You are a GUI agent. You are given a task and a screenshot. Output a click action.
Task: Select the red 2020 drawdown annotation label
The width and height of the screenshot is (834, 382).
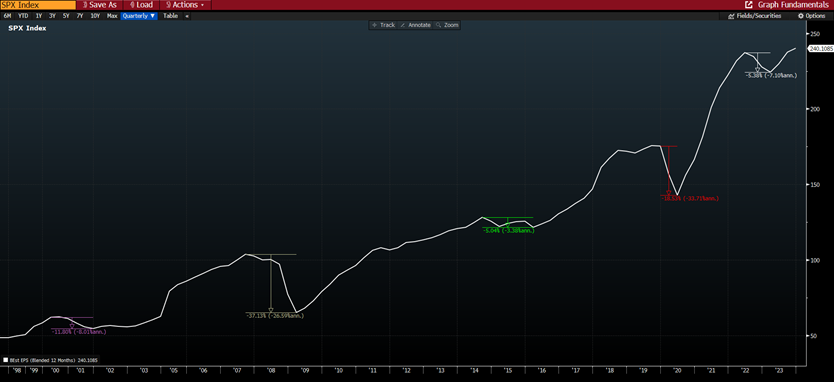(690, 198)
